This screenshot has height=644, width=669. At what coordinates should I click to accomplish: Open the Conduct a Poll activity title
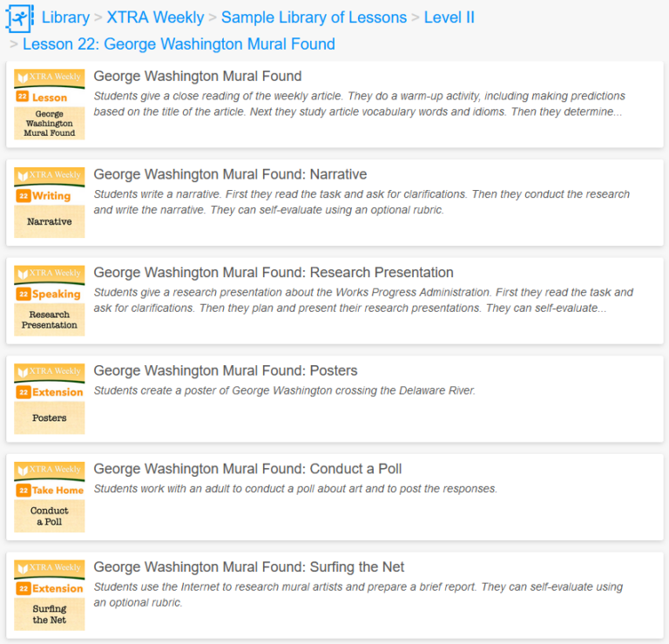(247, 469)
